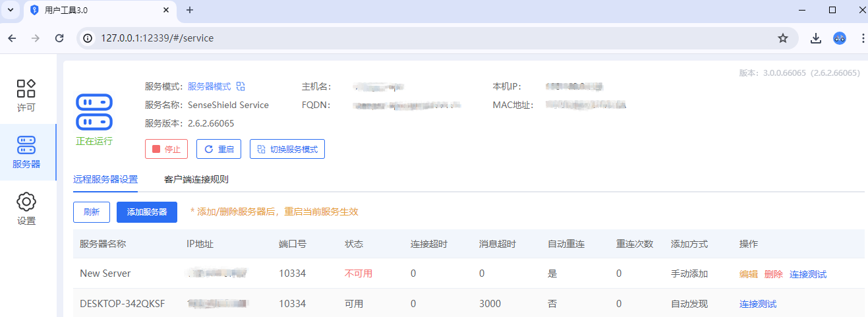Image resolution: width=868 pixels, height=317 pixels.
Task: Restart the service with 重启 button
Action: (x=219, y=149)
